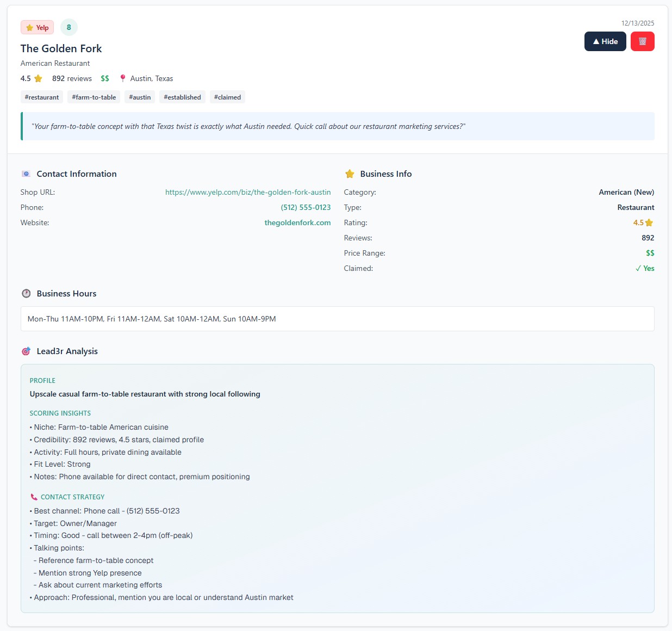Click the #austin tag chip
The height and width of the screenshot is (631, 672).
coord(140,97)
